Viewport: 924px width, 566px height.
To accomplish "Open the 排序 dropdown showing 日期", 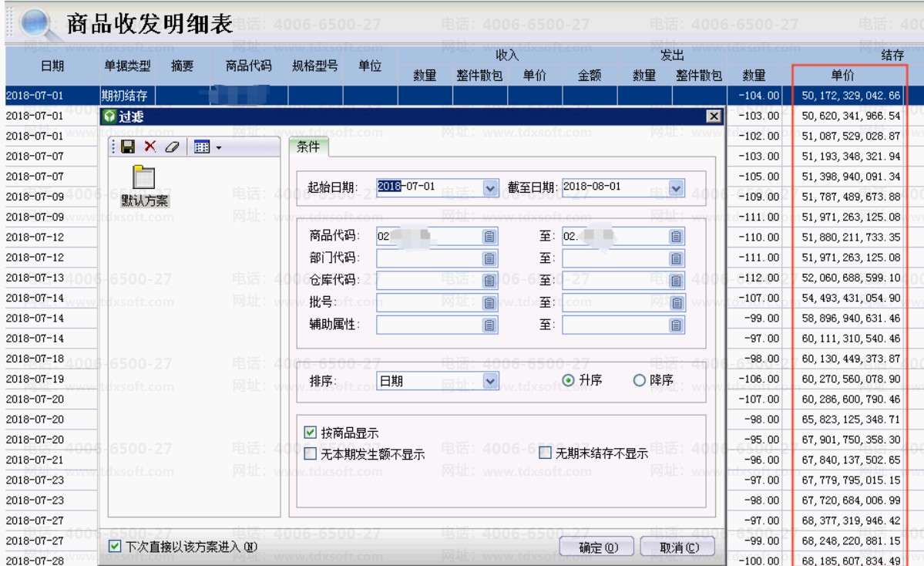I will click(490, 381).
